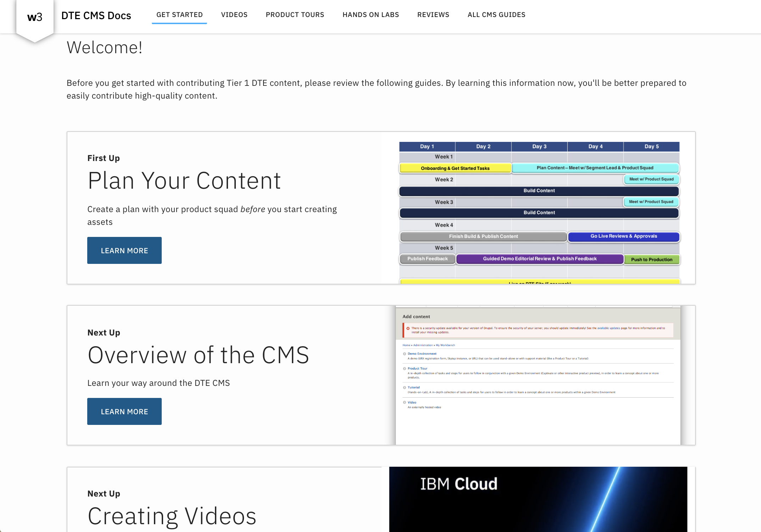Open the Add content CMS screenshot thumbnail

tap(538, 375)
